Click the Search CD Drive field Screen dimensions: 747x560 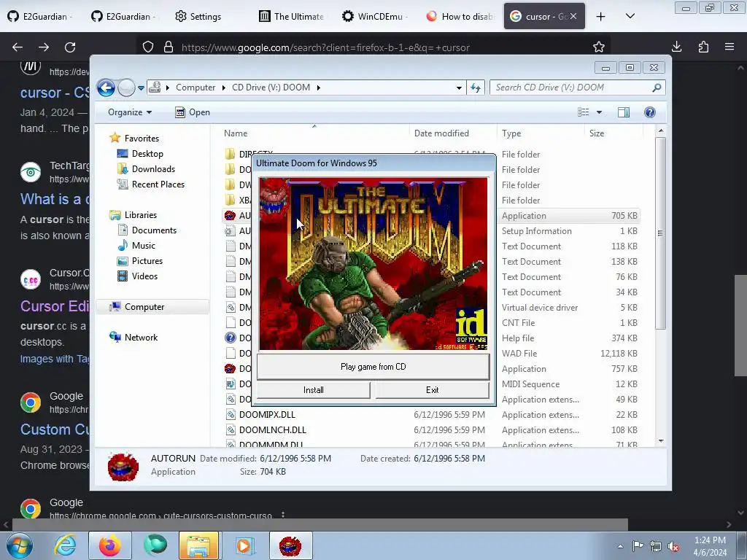(577, 87)
